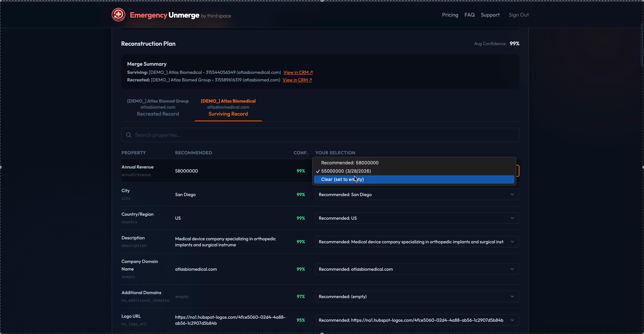Screen dimensions: 644x334
Task: Open Recreated record View in CRM link
Action: [x=297, y=80]
